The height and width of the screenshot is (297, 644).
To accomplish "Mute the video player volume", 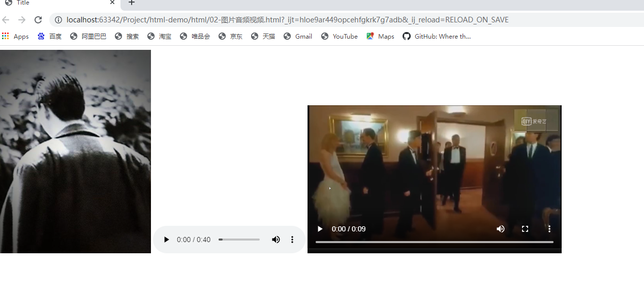I will pyautogui.click(x=501, y=229).
